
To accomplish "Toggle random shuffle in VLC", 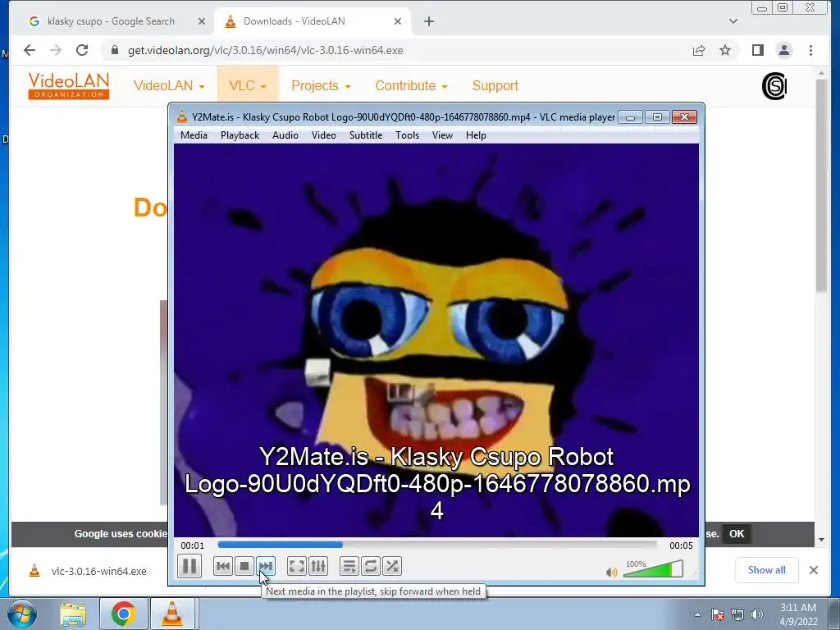I will 392,566.
